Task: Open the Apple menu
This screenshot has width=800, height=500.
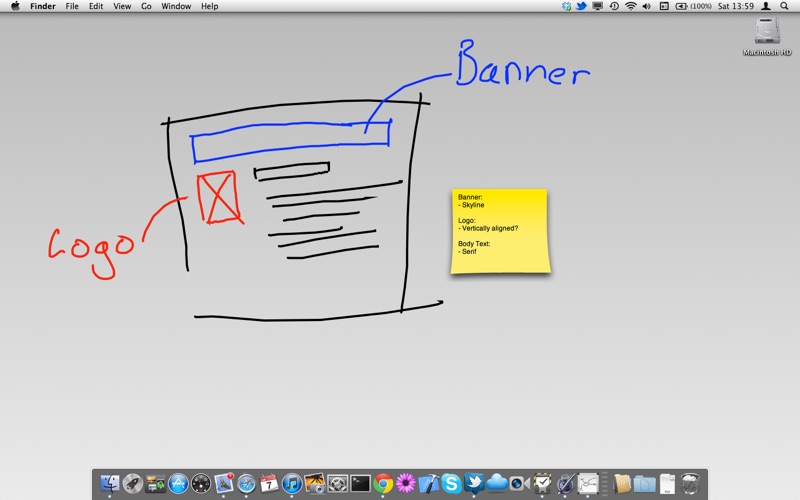Action: 14,6
